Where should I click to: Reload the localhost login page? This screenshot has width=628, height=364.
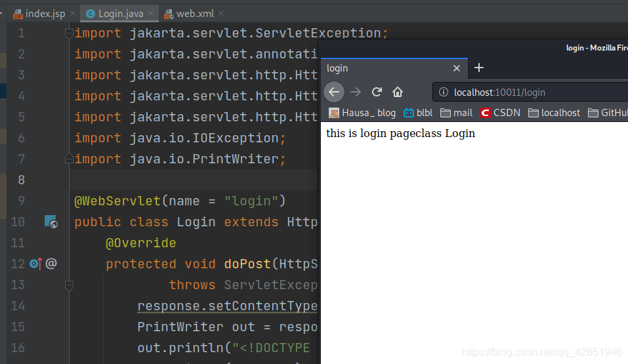tap(377, 92)
